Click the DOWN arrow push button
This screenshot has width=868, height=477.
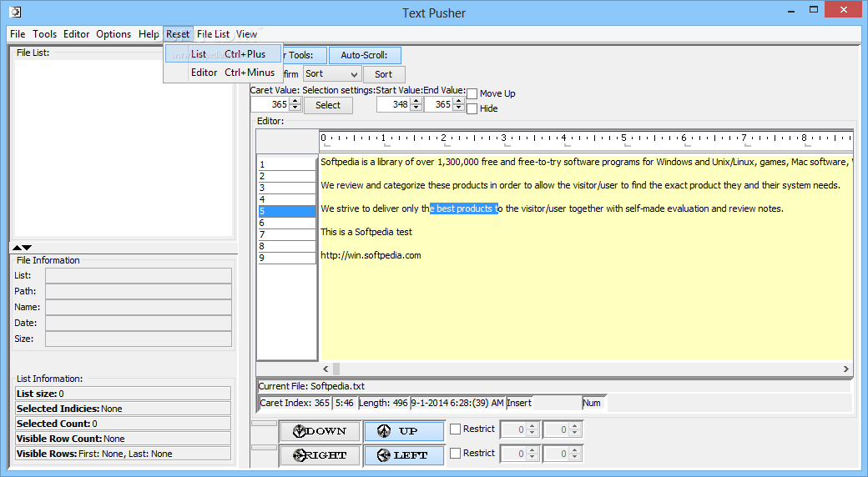[320, 431]
